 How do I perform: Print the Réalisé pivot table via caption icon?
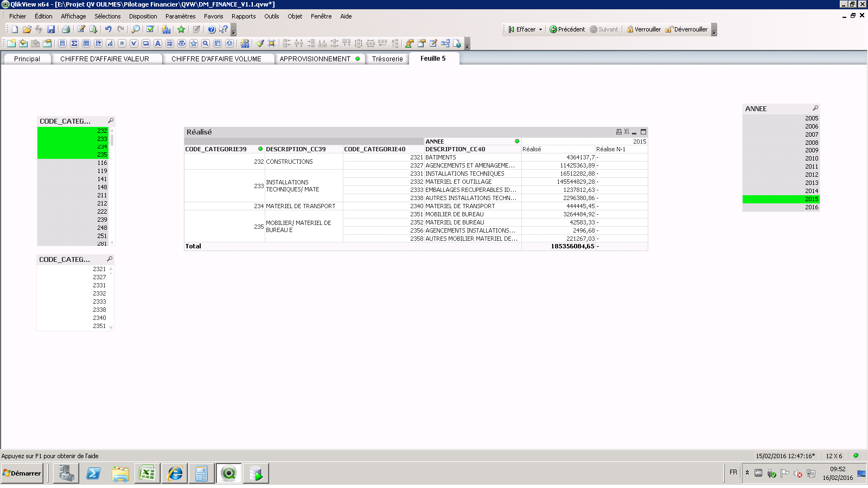619,132
